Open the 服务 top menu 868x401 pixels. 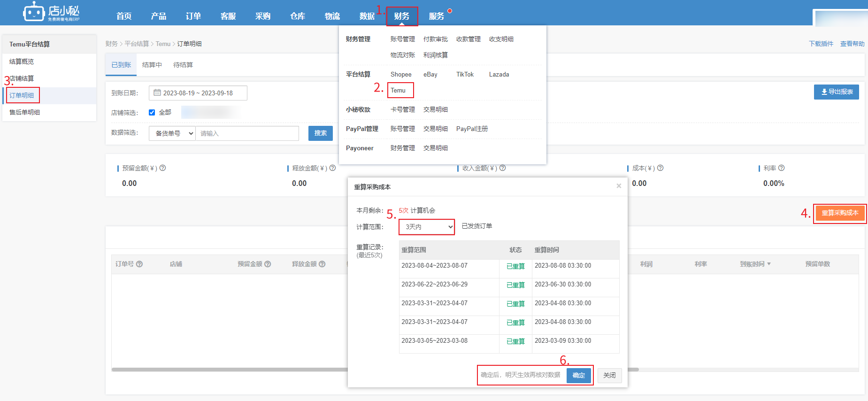[437, 16]
